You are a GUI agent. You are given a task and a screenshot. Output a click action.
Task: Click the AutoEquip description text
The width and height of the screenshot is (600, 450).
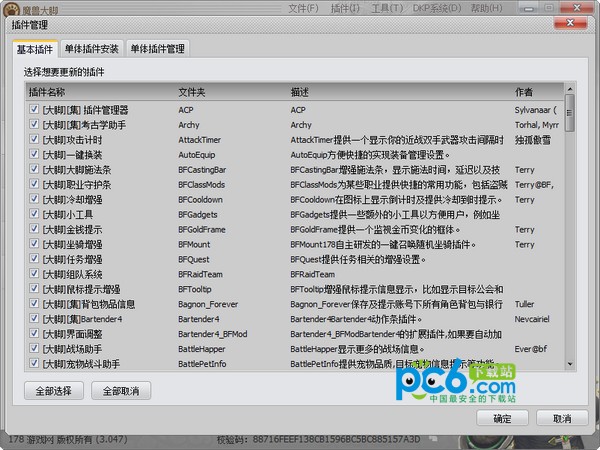point(370,155)
